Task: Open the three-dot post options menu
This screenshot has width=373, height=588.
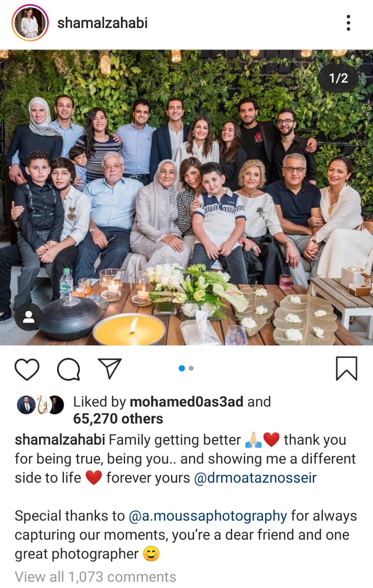Action: (x=348, y=23)
